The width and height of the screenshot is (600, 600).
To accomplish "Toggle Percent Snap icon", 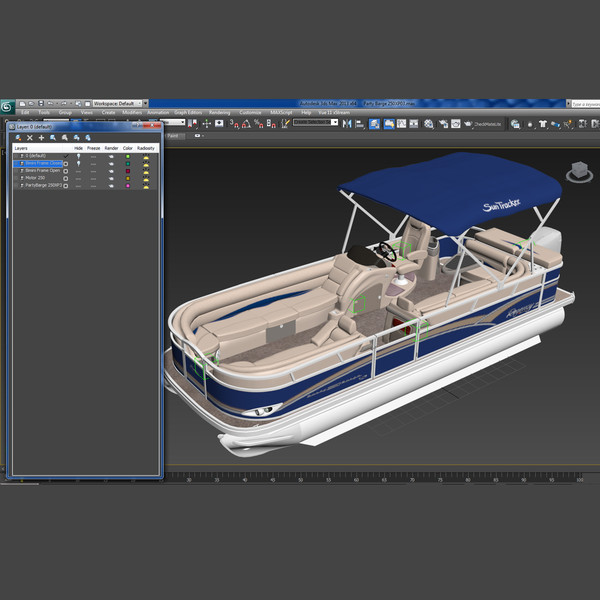I will (x=258, y=123).
